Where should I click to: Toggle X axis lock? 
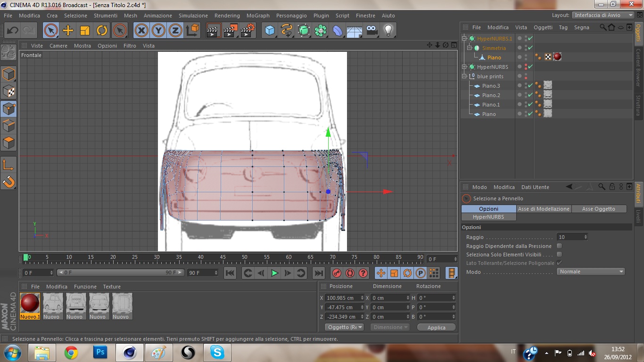[x=141, y=31]
